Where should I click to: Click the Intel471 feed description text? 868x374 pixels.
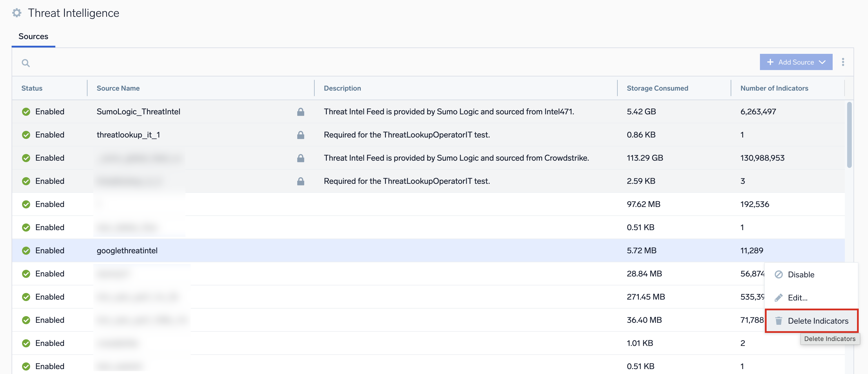pos(449,112)
